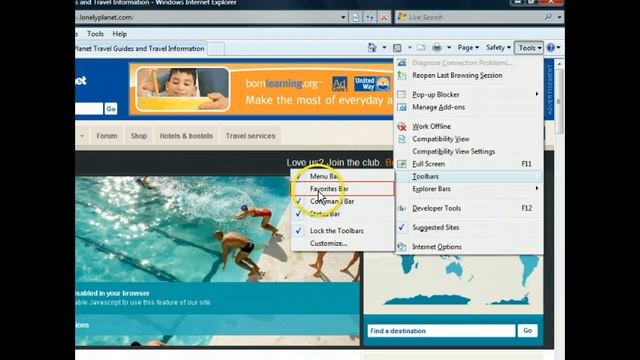The image size is (640, 360).
Task: Open Developer Tools menu entry
Action: coord(469,208)
